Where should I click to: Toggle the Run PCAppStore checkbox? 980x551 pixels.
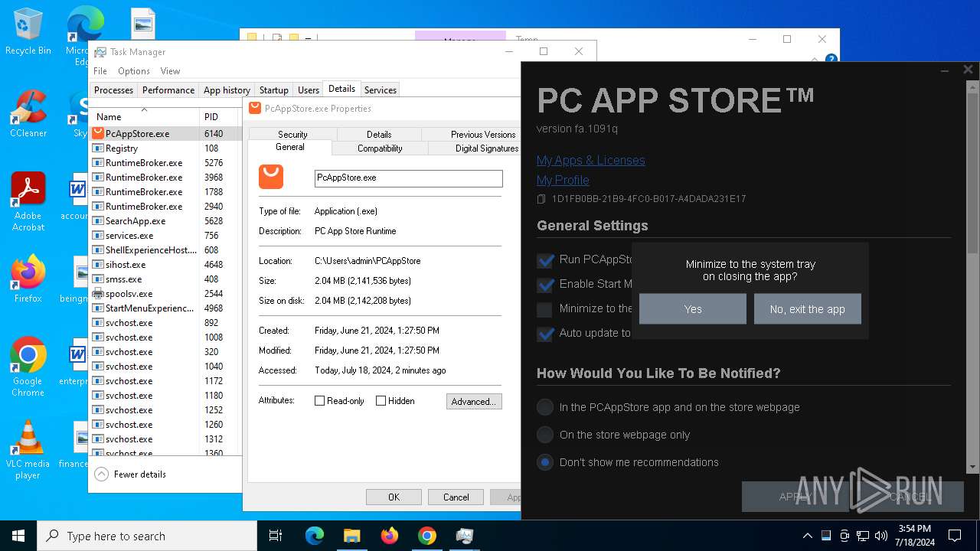click(x=545, y=260)
